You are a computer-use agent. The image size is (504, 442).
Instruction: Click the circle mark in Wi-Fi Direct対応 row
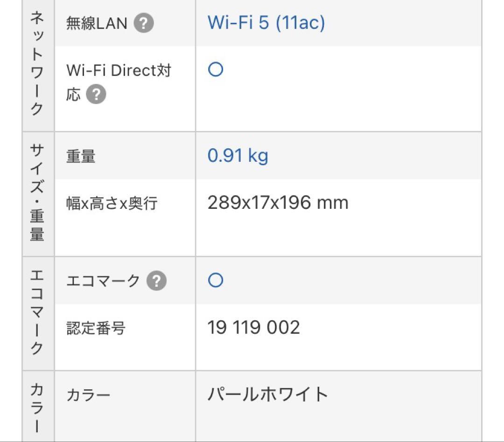coord(215,70)
